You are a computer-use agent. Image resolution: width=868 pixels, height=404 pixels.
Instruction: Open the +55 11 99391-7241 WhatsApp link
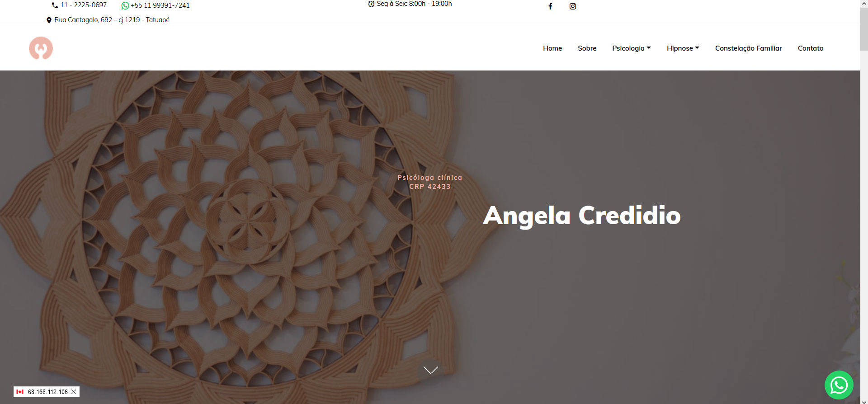tap(160, 5)
